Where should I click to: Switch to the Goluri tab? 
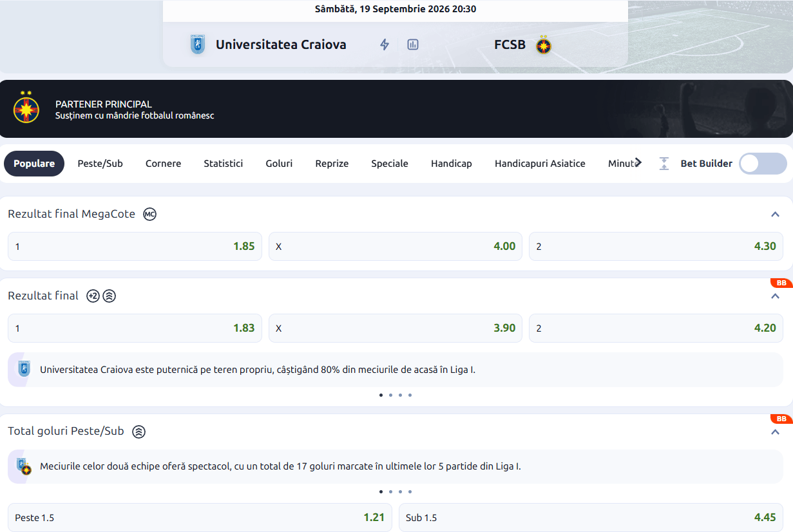tap(279, 164)
